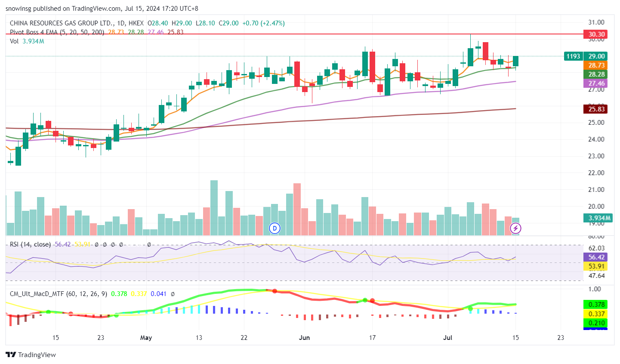Select the CHINA RESOURCES GAS GROUP LTD. title
Image resolution: width=620 pixels, height=364 pixels.
(62, 23)
